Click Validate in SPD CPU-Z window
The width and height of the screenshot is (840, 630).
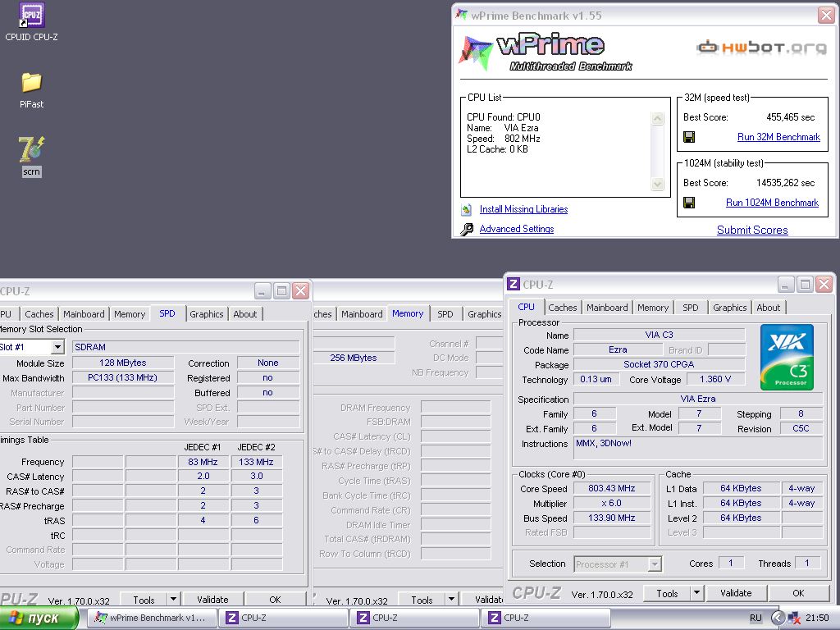pos(212,600)
